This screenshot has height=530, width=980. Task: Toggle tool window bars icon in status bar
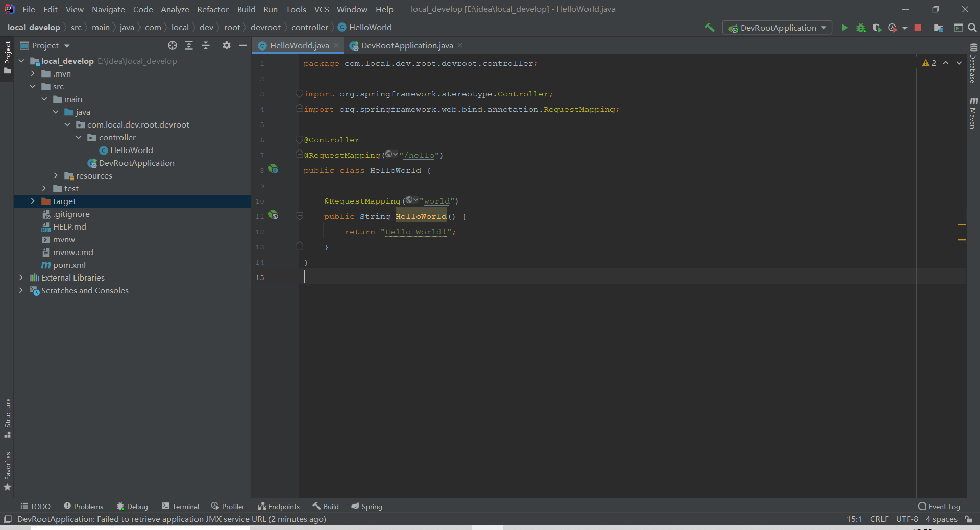click(x=7, y=519)
